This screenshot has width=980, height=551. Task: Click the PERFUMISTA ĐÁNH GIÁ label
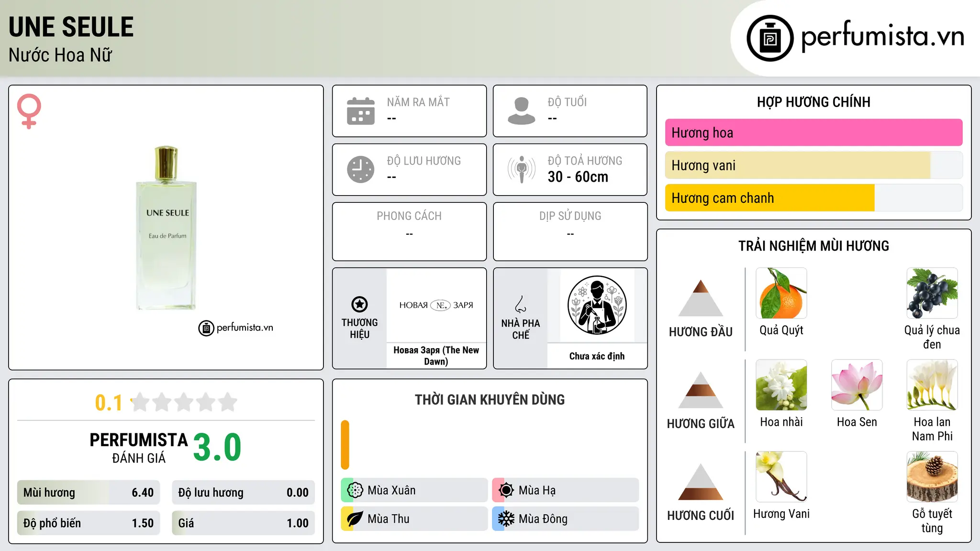click(139, 448)
